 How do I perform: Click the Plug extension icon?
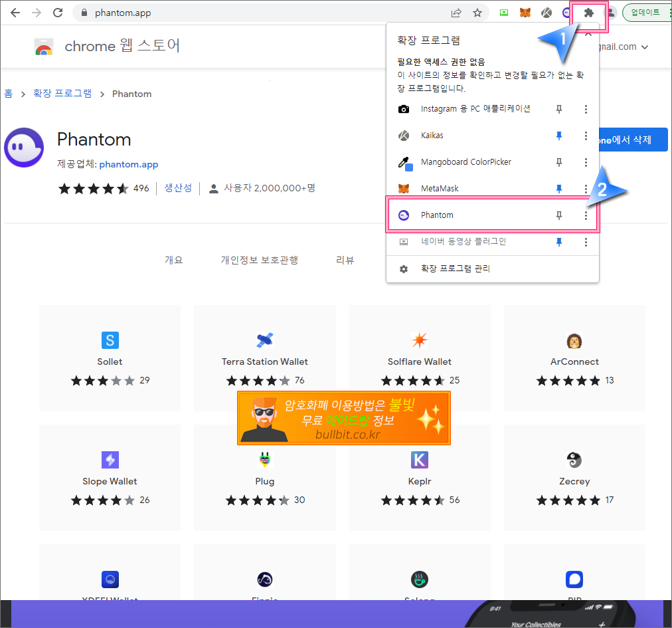tap(265, 460)
